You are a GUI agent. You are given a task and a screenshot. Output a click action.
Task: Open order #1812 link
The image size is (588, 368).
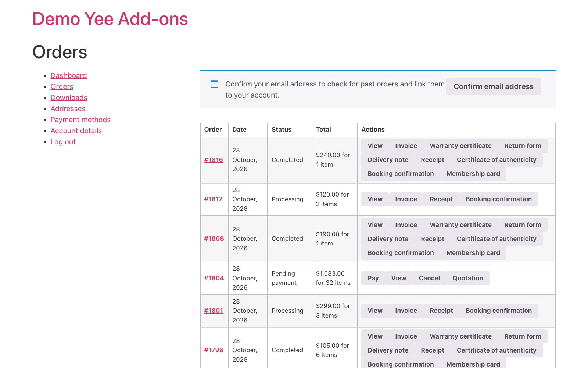[x=214, y=199]
